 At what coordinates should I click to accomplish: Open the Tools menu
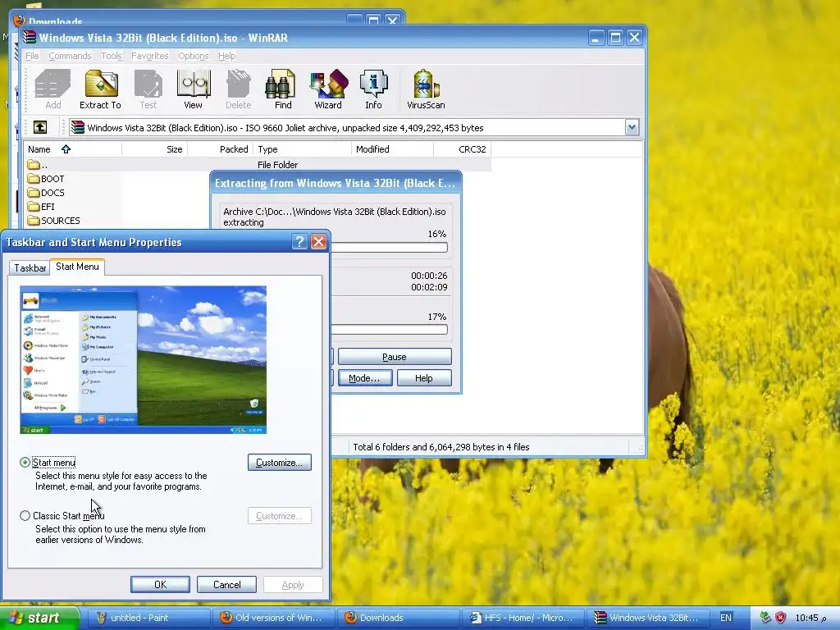[x=112, y=56]
